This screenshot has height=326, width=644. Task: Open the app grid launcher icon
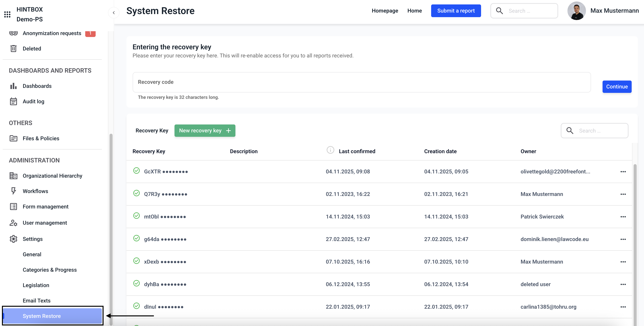7,14
